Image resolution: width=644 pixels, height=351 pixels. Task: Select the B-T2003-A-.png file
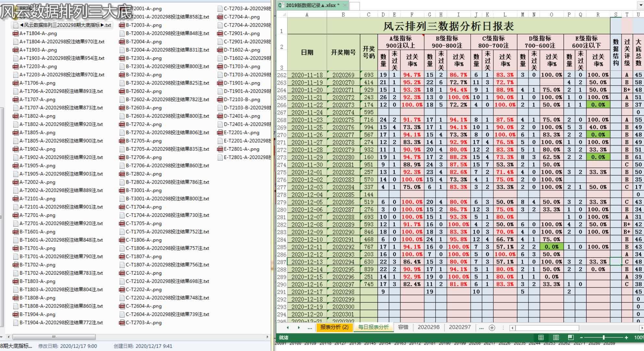[x=141, y=25]
